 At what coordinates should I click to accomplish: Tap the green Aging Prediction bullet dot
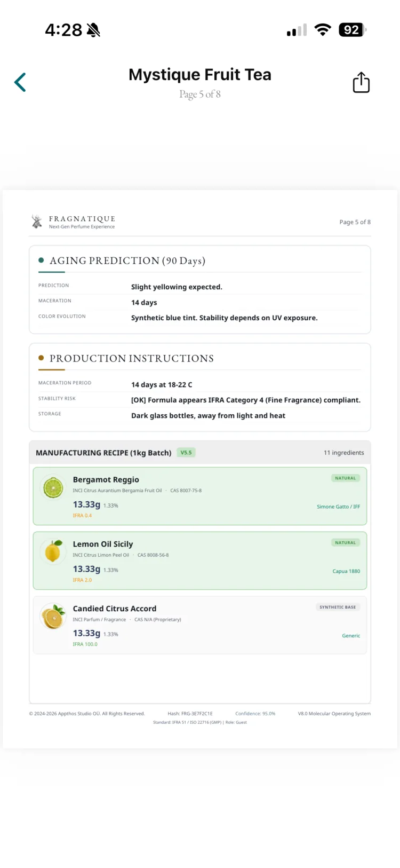[41, 261]
